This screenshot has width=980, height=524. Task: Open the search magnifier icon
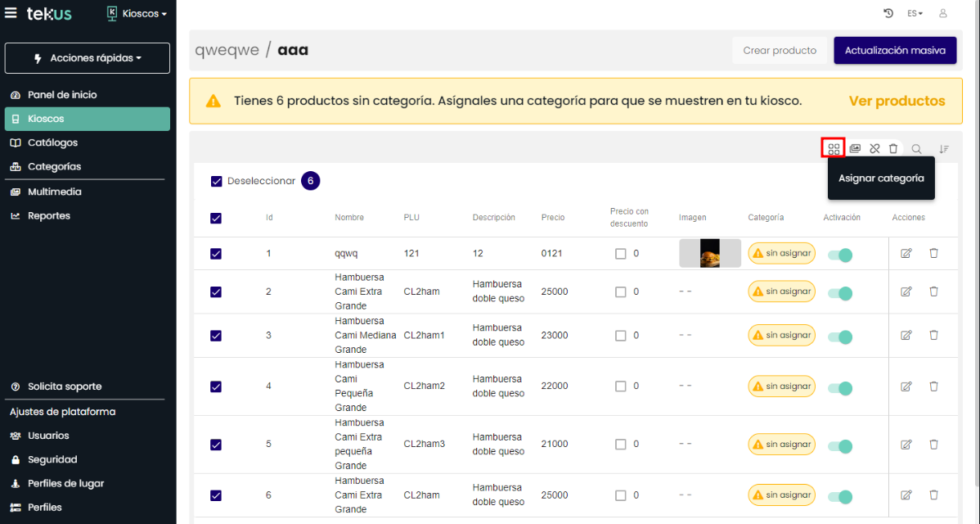click(x=917, y=149)
